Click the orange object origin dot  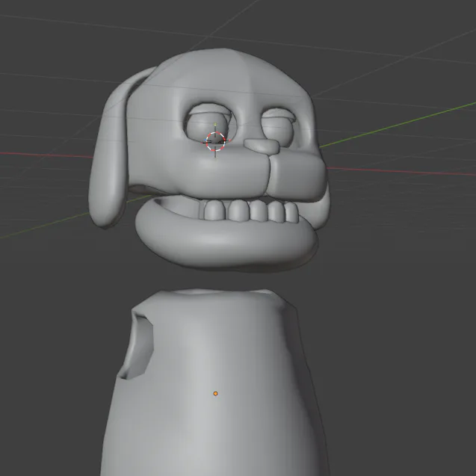click(x=215, y=394)
